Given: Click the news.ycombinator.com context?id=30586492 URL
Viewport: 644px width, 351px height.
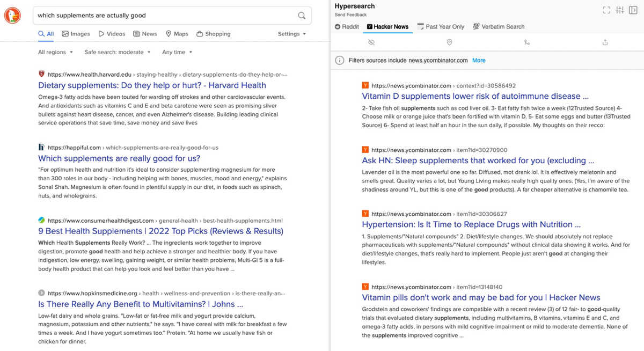Looking at the screenshot, I should coord(443,85).
